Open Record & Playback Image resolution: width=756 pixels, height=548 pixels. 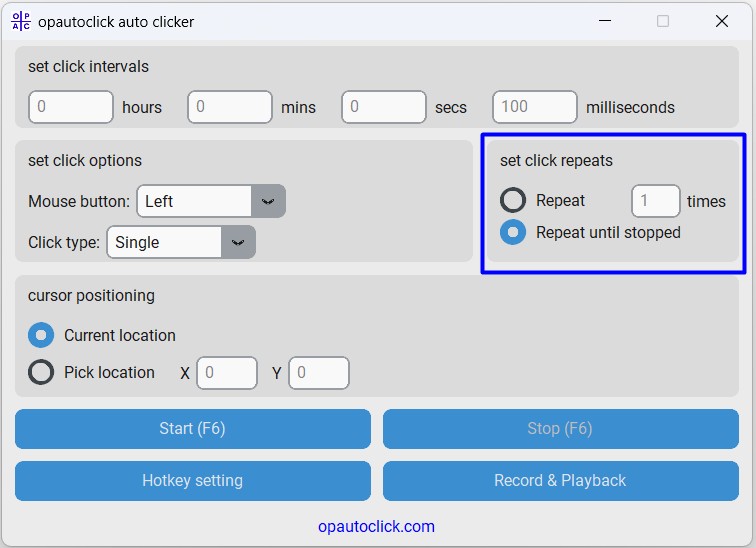point(561,481)
